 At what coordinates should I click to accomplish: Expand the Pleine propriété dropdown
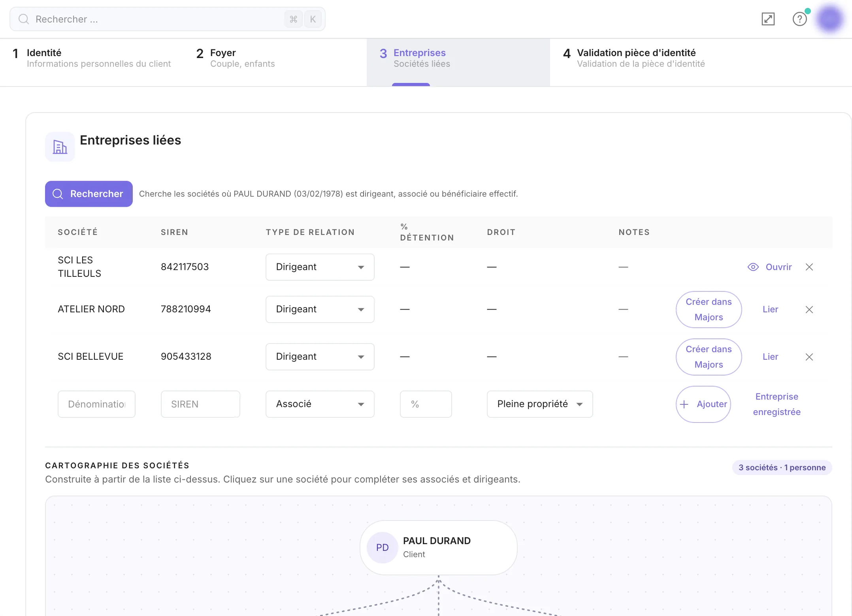[540, 404]
